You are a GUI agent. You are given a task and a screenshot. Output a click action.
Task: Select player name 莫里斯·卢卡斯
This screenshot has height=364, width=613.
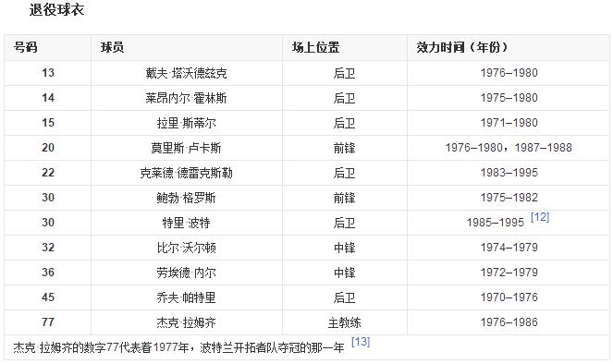pyautogui.click(x=186, y=148)
